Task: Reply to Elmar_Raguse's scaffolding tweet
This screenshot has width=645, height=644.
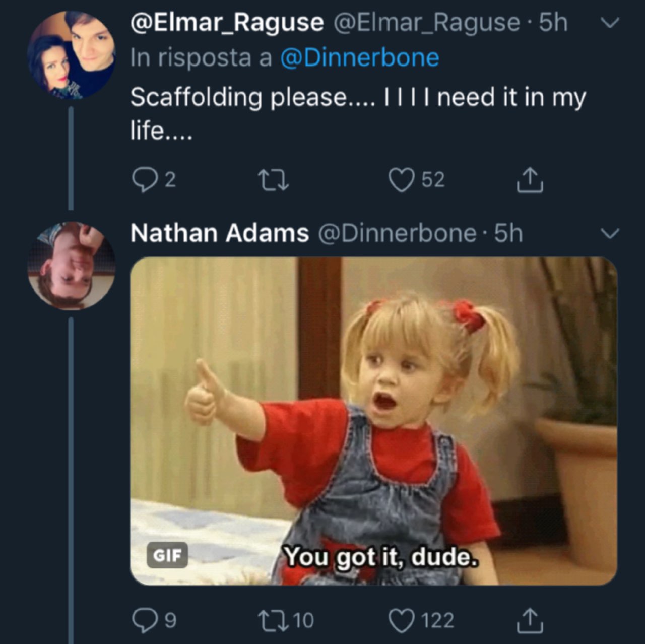Action: pyautogui.click(x=144, y=180)
